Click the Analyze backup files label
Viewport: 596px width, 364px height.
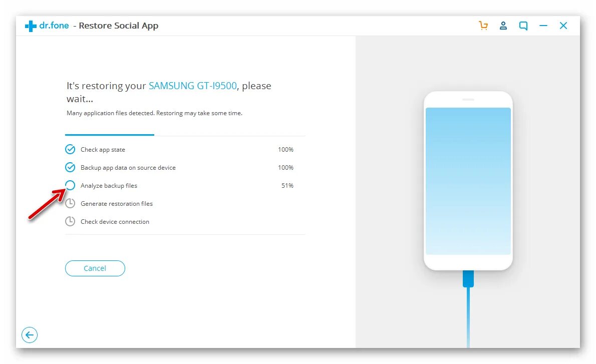point(109,185)
